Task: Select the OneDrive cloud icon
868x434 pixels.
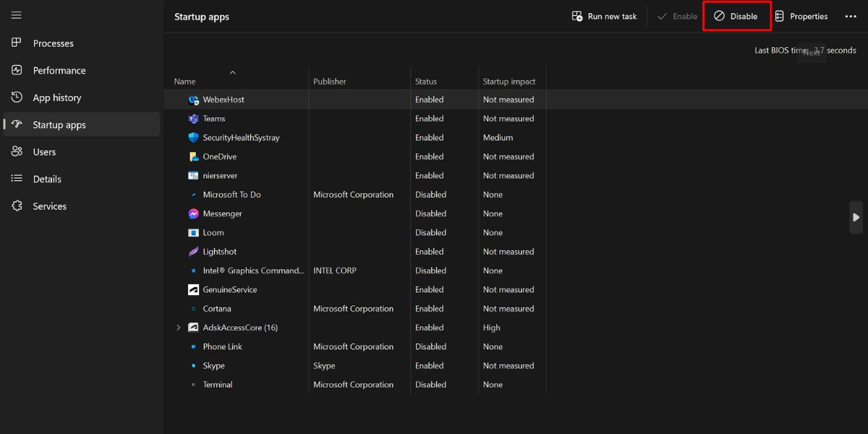Action: 192,156
